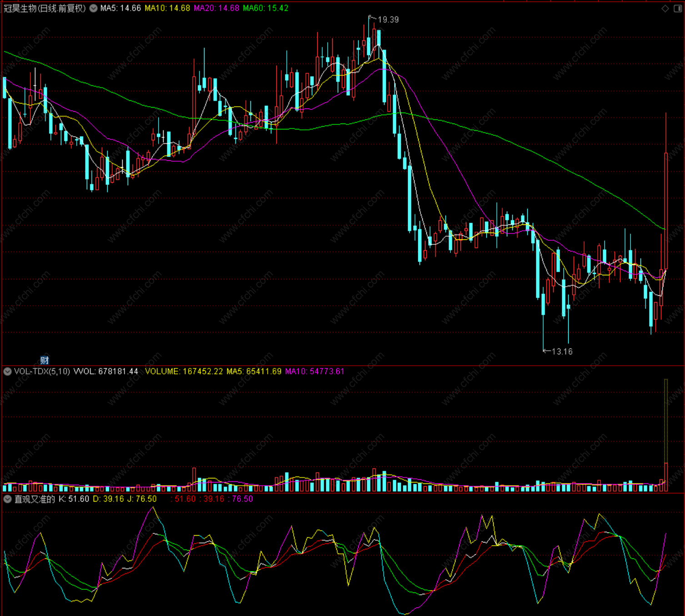Click the 13.16 low price marker

click(562, 352)
